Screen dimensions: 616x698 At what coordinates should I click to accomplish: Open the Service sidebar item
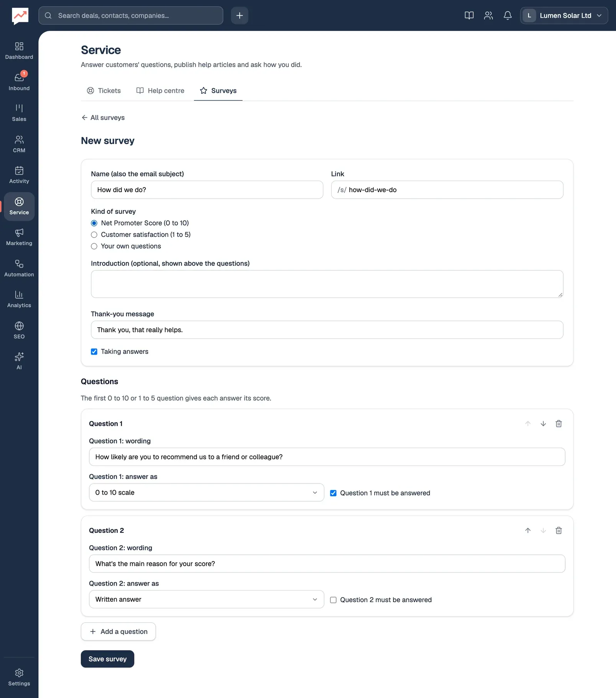[x=19, y=206]
